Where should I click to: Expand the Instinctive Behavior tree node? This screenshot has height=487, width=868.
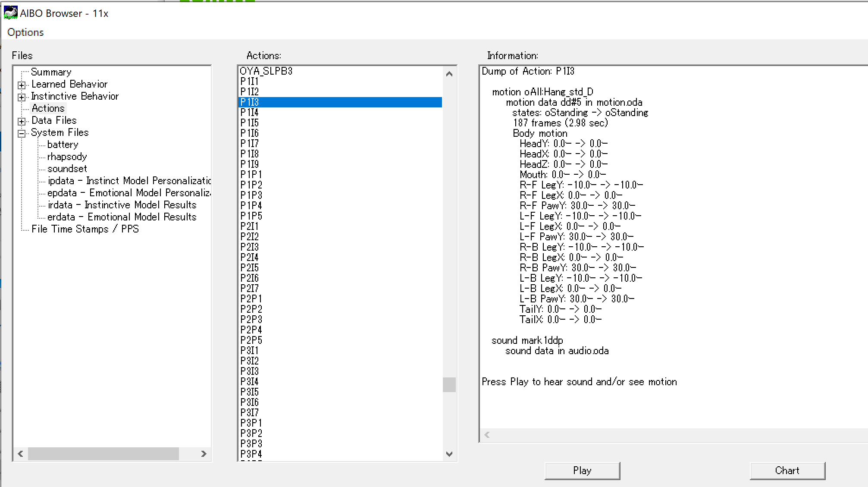point(22,97)
